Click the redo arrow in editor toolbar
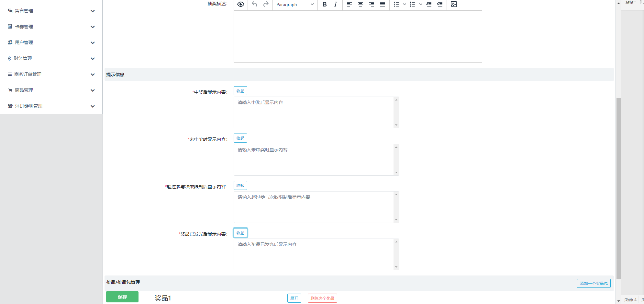 click(266, 5)
